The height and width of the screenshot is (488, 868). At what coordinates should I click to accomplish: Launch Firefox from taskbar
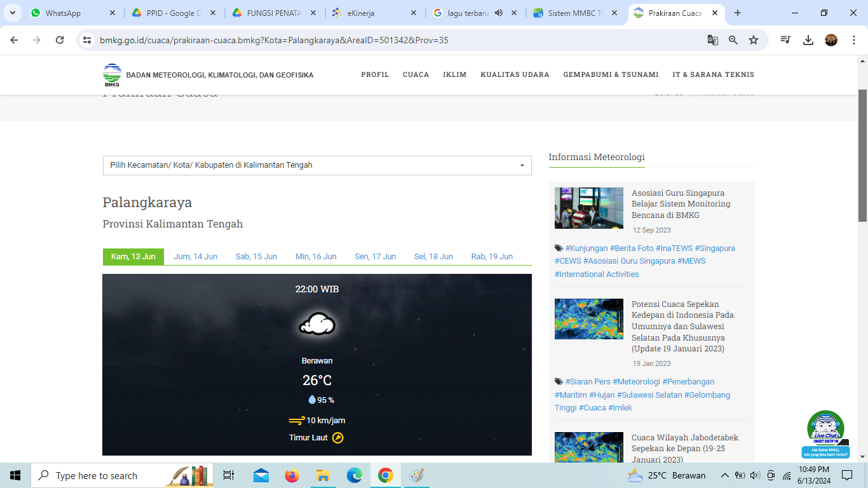click(292, 475)
